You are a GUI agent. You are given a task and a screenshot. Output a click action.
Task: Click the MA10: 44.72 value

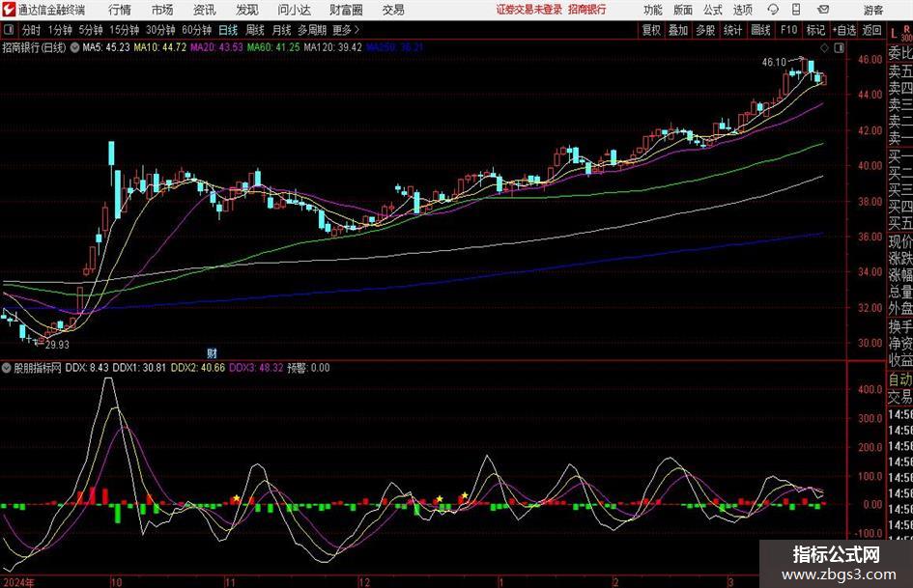tap(160, 47)
